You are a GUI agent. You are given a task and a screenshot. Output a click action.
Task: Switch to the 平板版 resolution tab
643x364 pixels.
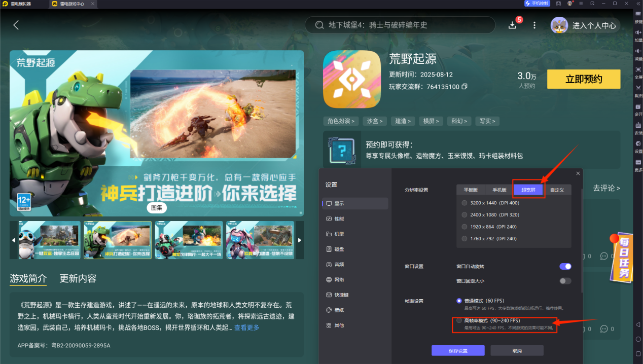click(471, 190)
